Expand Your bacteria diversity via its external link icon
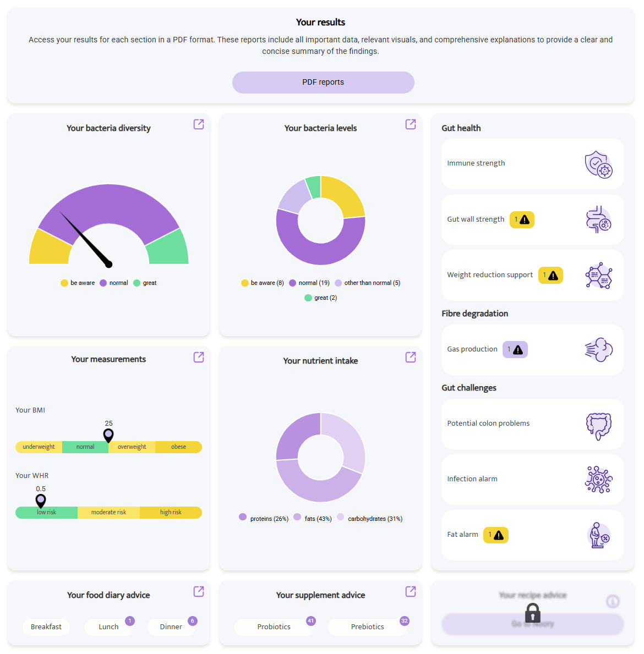644x654 pixels. click(199, 124)
